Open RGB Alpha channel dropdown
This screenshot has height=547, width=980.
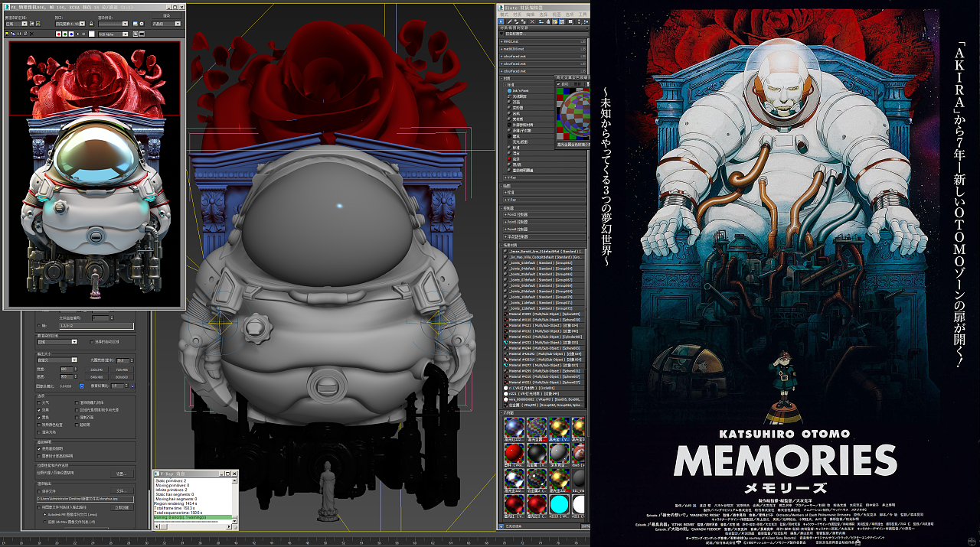pyautogui.click(x=113, y=34)
